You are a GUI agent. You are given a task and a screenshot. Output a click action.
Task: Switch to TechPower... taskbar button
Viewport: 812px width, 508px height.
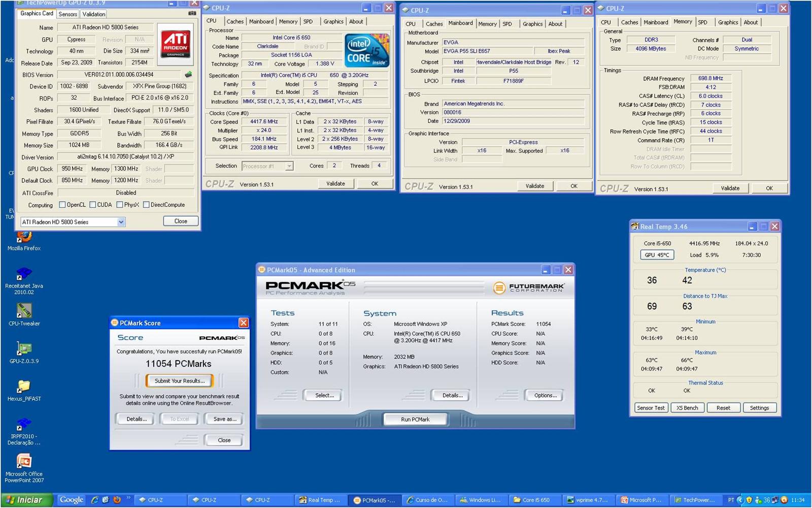695,500
